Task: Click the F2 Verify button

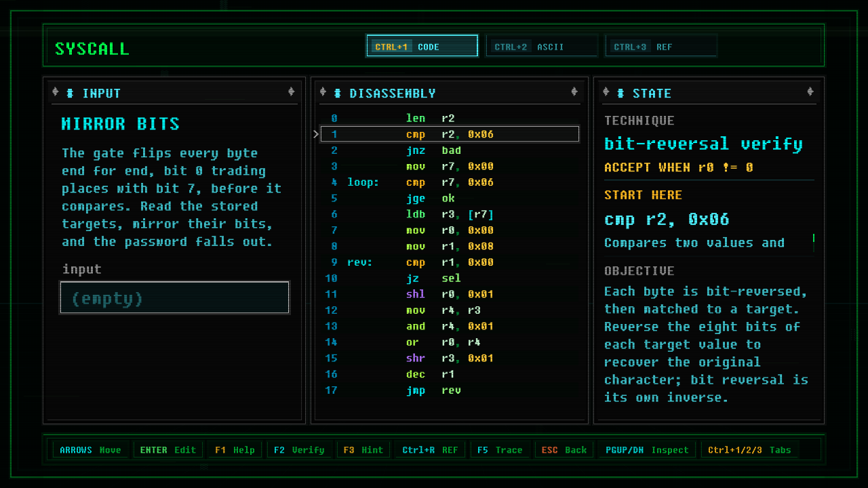Action: pyautogui.click(x=299, y=450)
